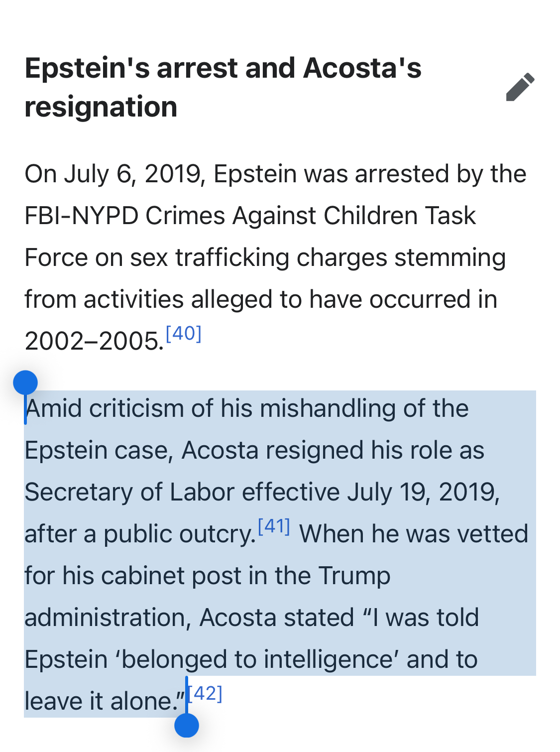This screenshot has width=560, height=752.
Task: Tap the bottom text selection end handle
Action: 187,725
